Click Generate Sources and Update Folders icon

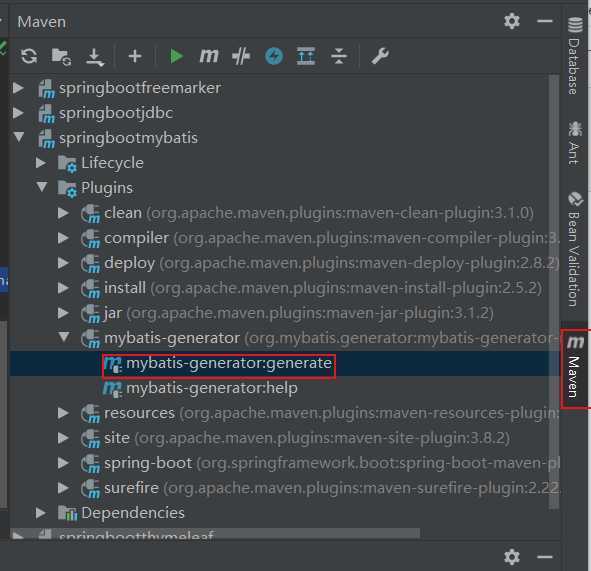click(61, 57)
